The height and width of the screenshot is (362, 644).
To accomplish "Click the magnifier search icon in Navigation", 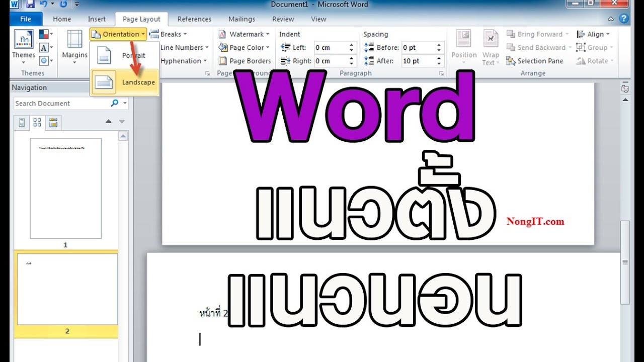I will point(115,103).
